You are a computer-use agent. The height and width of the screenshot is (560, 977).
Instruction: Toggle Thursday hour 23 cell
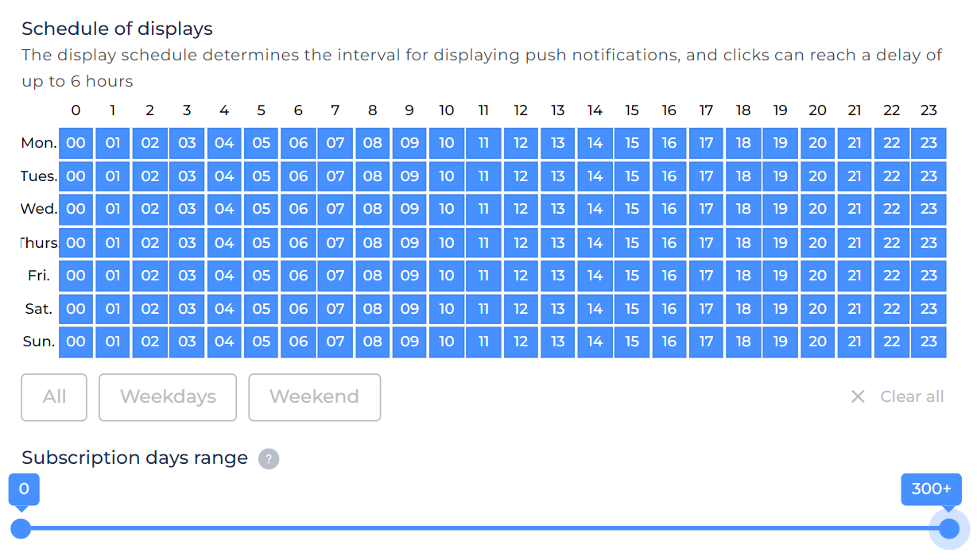[929, 242]
